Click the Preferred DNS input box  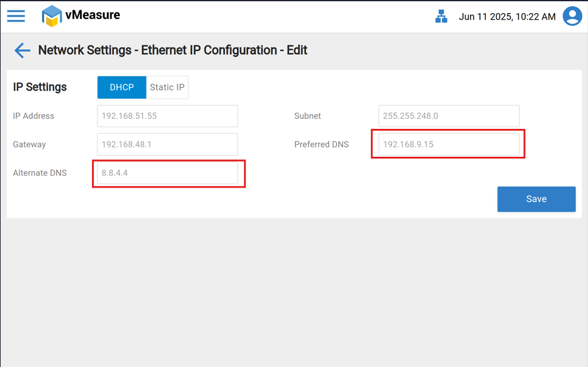click(x=449, y=144)
